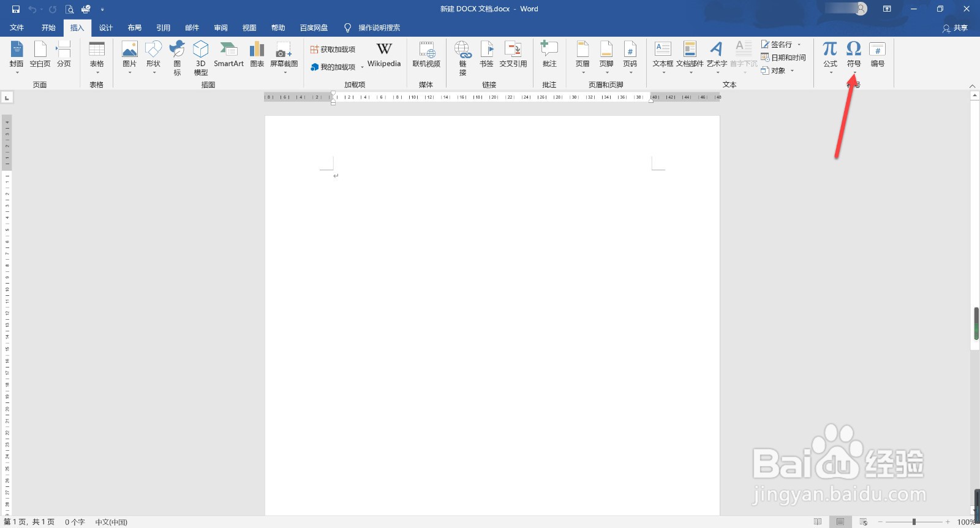Click Get Add-ins (获取加载项)
The width and height of the screenshot is (980, 528).
(333, 50)
